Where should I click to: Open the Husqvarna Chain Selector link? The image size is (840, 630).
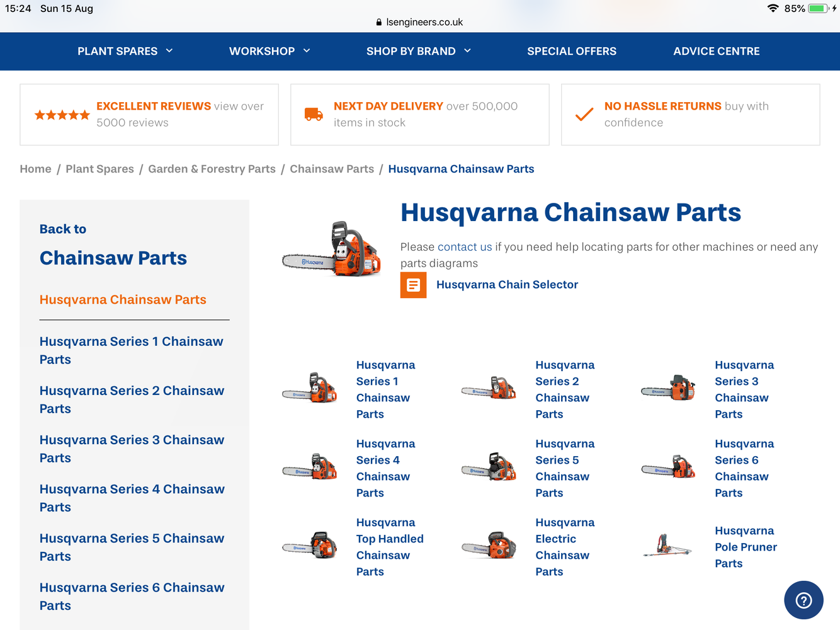click(x=507, y=285)
